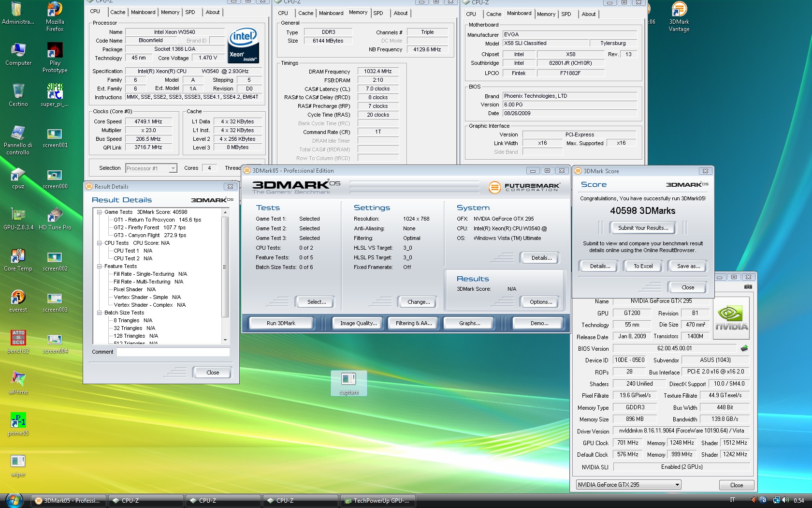Open the capture file on desktop
Viewport: 812px width, 508px height.
348,383
